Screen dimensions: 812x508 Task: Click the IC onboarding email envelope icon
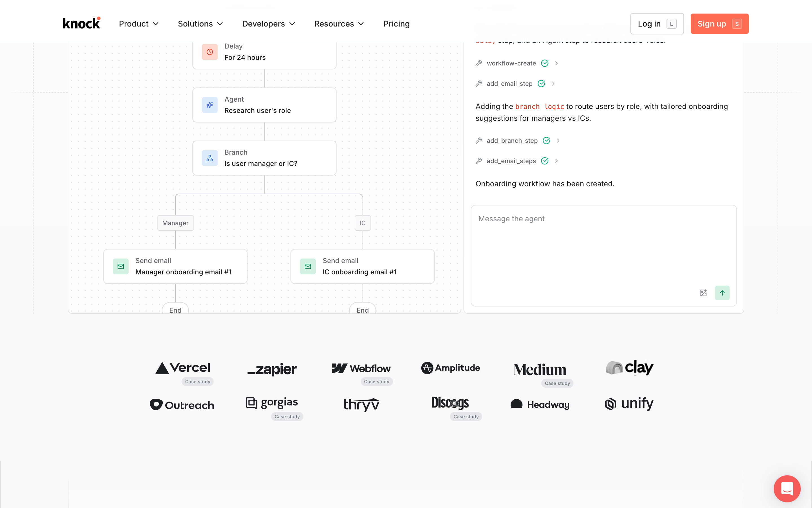click(x=308, y=266)
